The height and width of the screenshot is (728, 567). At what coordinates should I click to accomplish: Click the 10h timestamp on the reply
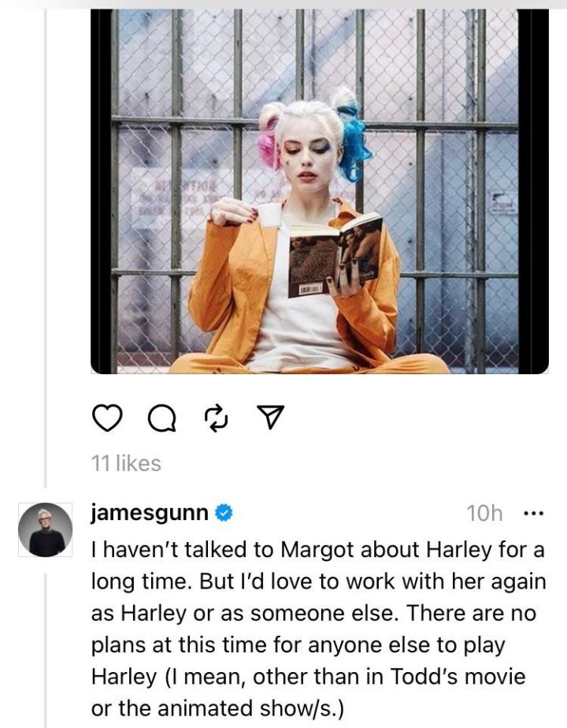click(484, 514)
